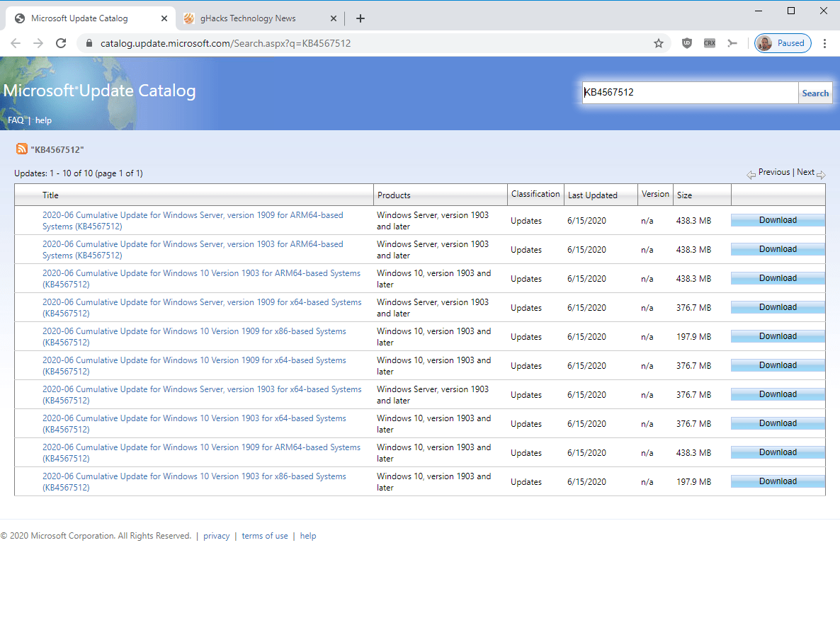Image resolution: width=840 pixels, height=642 pixels.
Task: Click the Search button
Action: pos(815,93)
